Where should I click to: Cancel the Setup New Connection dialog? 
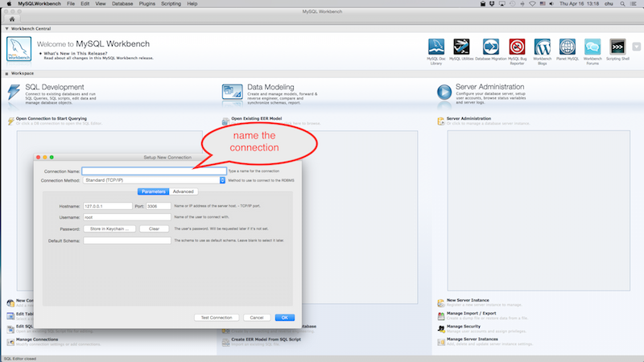coord(254,318)
